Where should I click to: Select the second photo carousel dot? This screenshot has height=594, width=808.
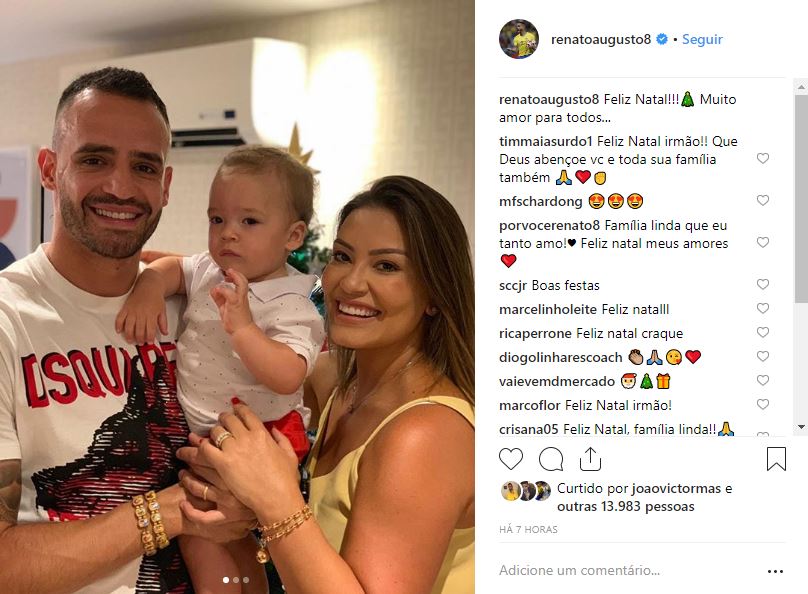236,580
